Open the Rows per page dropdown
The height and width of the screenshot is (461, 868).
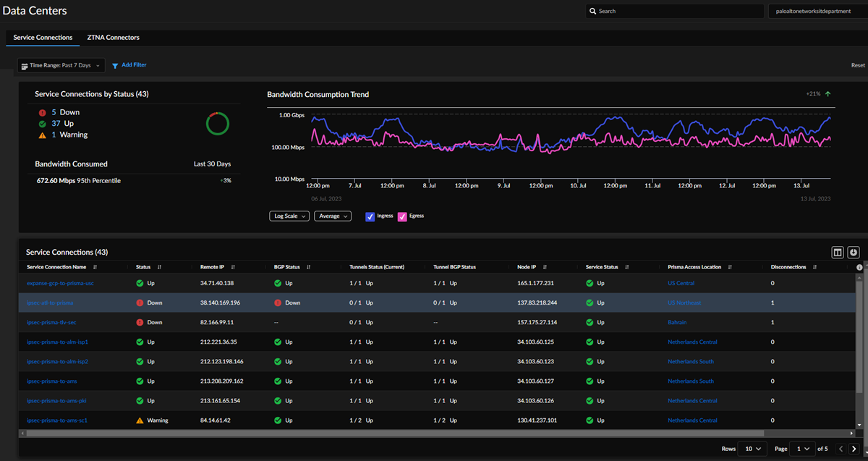coord(752,449)
